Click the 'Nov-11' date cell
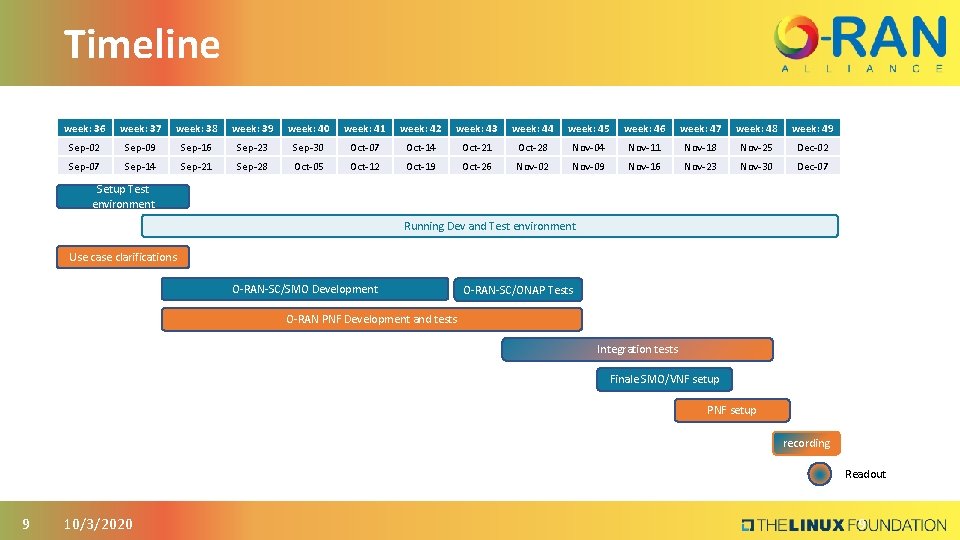The height and width of the screenshot is (540, 960). [x=645, y=147]
